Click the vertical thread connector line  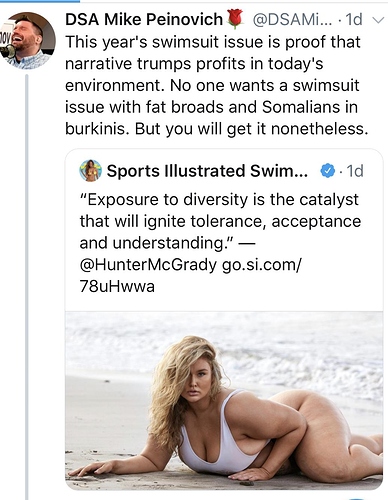[27, 287]
